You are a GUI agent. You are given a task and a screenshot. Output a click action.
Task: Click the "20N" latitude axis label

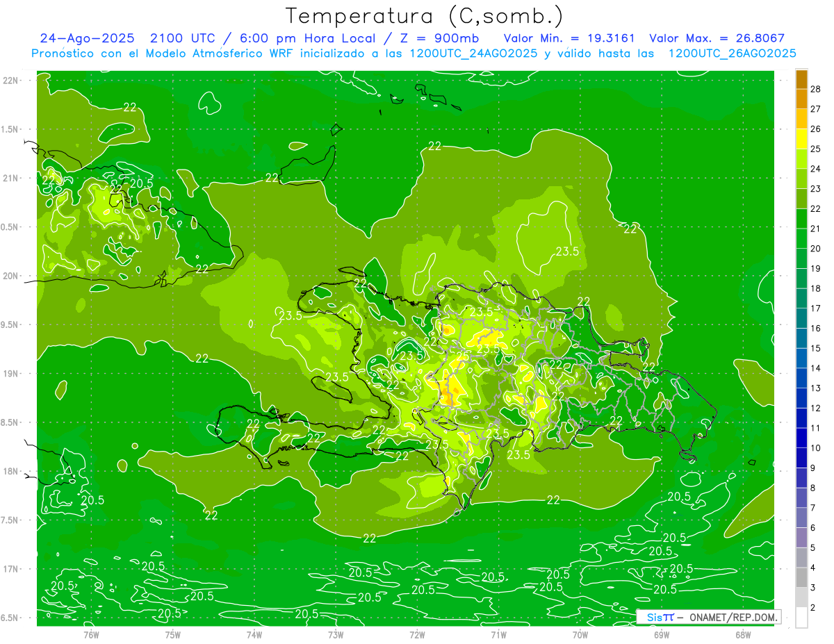click(11, 276)
